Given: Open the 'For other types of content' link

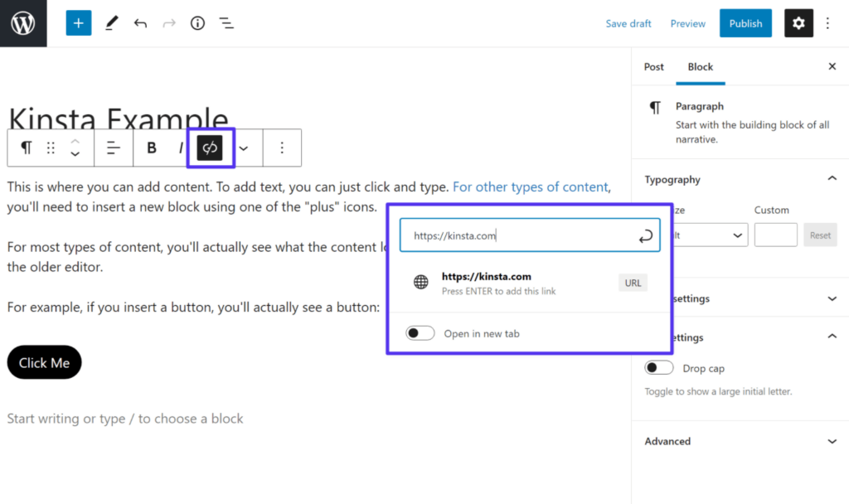Looking at the screenshot, I should 531,187.
